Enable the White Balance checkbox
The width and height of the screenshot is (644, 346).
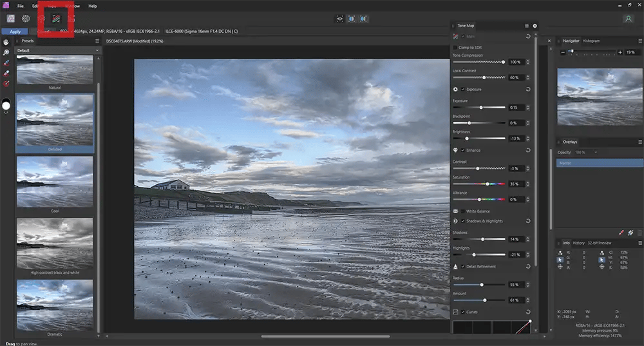pos(463,211)
